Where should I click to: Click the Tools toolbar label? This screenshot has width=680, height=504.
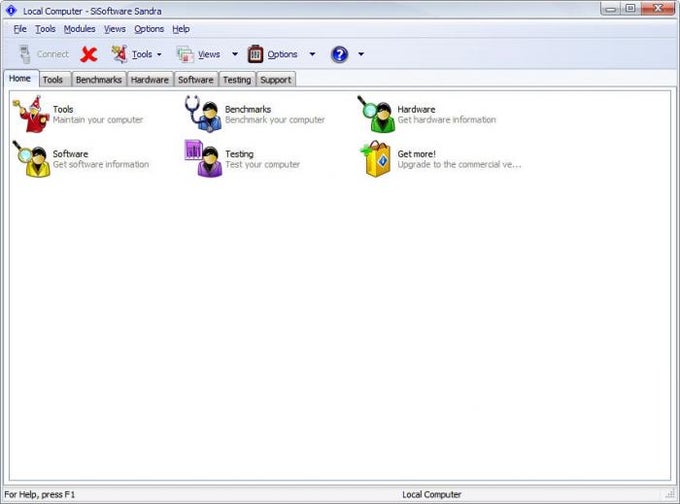click(x=142, y=54)
